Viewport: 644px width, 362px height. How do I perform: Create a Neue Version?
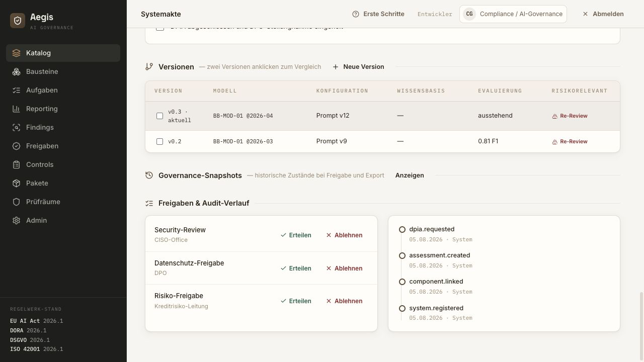(358, 66)
